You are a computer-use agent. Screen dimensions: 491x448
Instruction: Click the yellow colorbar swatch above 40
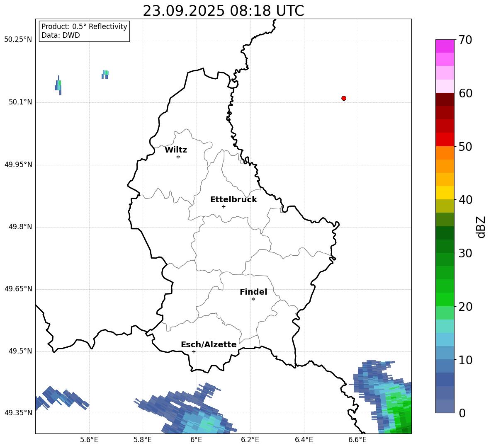(445, 193)
